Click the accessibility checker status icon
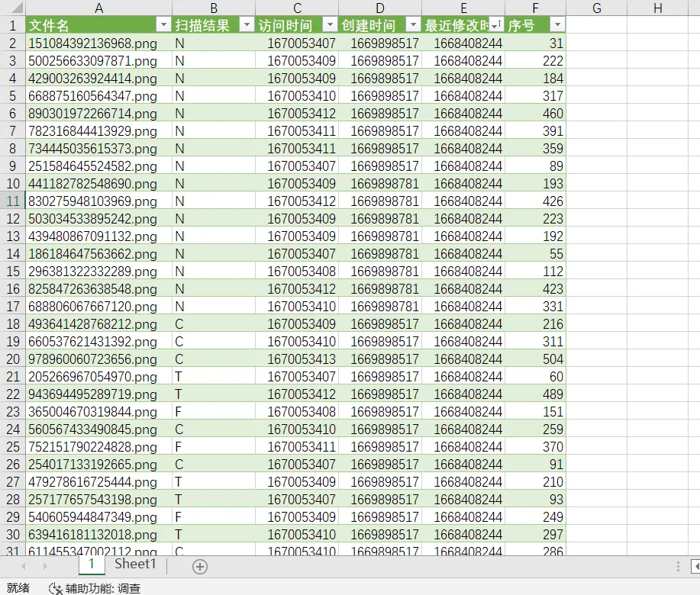Screen dimensions: 700x595 (x=55, y=588)
